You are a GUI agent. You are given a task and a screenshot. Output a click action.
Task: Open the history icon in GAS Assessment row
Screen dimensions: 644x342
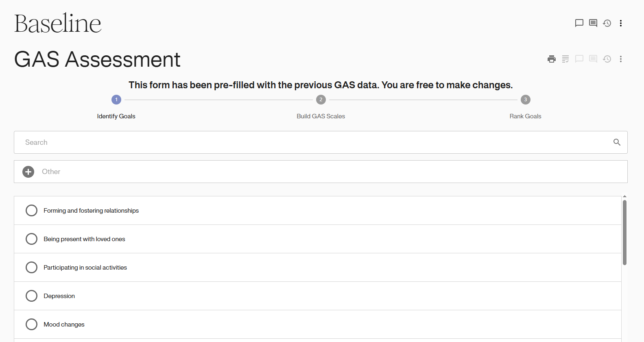(x=607, y=59)
